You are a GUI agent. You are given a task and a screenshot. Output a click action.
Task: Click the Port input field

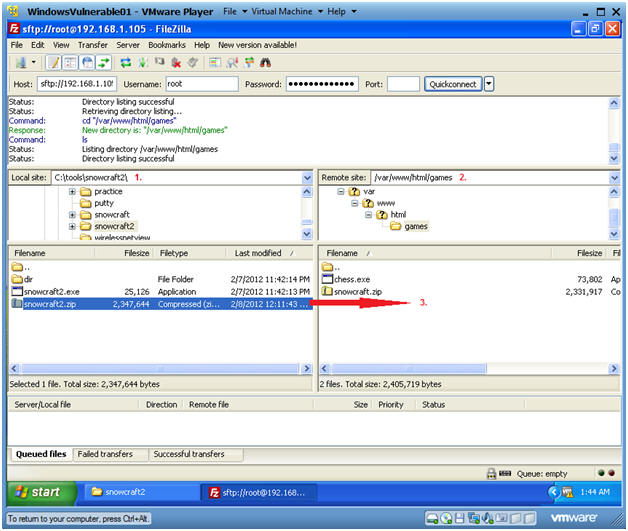pos(403,84)
